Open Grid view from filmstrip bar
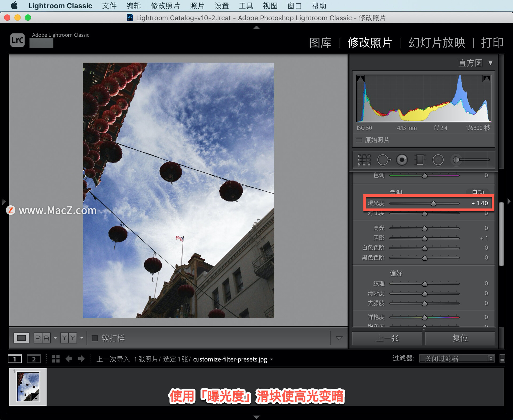Viewport: 513px width, 420px height. tap(56, 359)
